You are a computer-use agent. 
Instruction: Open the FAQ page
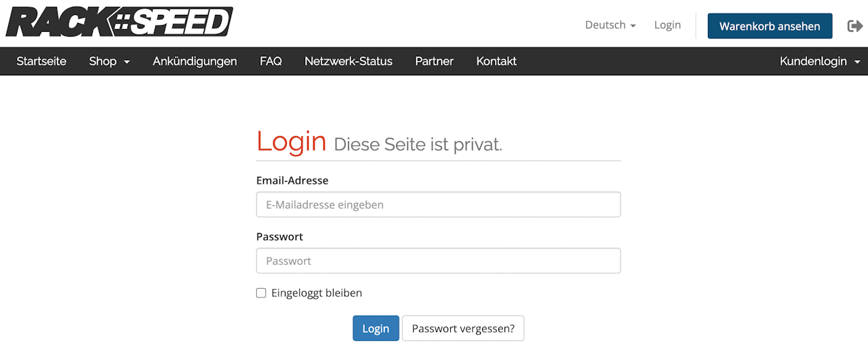[x=271, y=61]
